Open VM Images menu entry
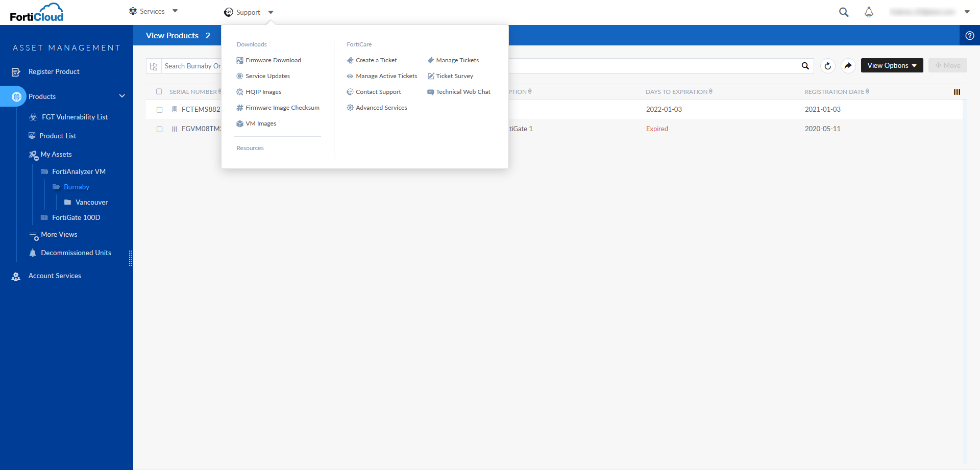Image resolution: width=980 pixels, height=470 pixels. [256, 123]
